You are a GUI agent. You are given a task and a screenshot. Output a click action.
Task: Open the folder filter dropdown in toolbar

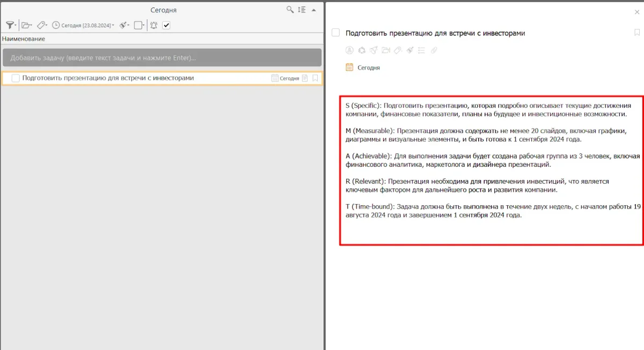tap(26, 25)
